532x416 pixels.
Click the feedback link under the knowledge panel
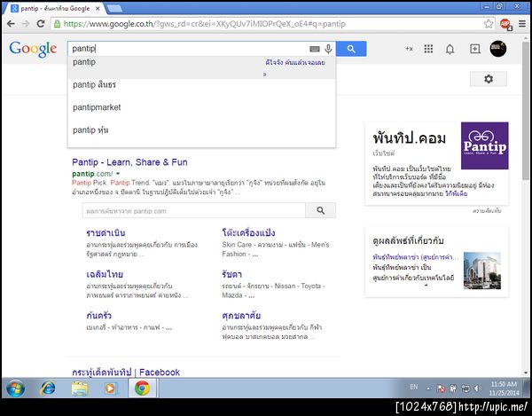tap(487, 211)
